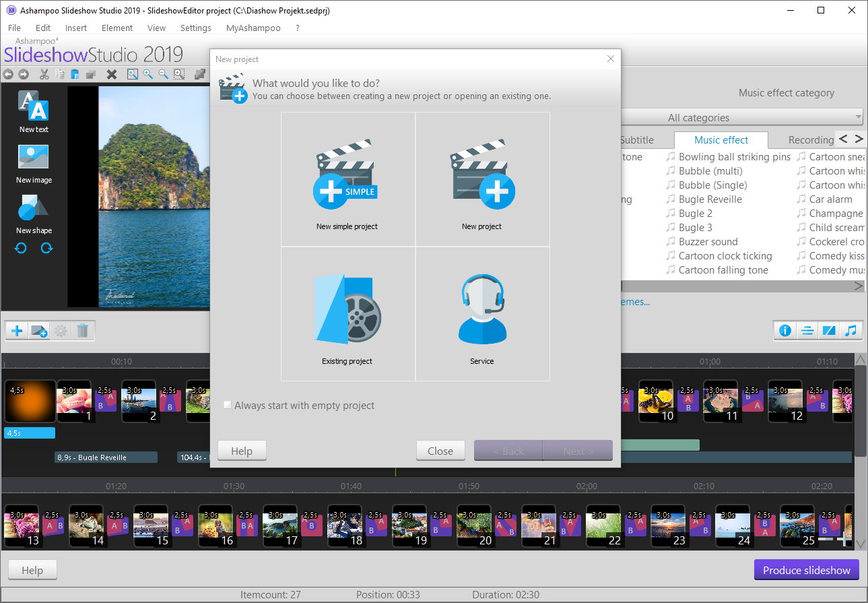
Task: Click the redo forward arrow in toolbar
Action: [x=24, y=74]
